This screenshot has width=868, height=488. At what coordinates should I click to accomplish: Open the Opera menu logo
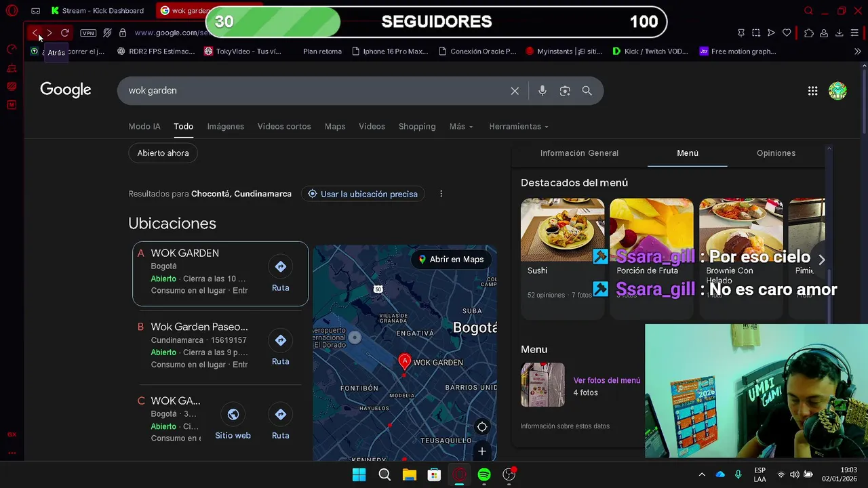(12, 11)
